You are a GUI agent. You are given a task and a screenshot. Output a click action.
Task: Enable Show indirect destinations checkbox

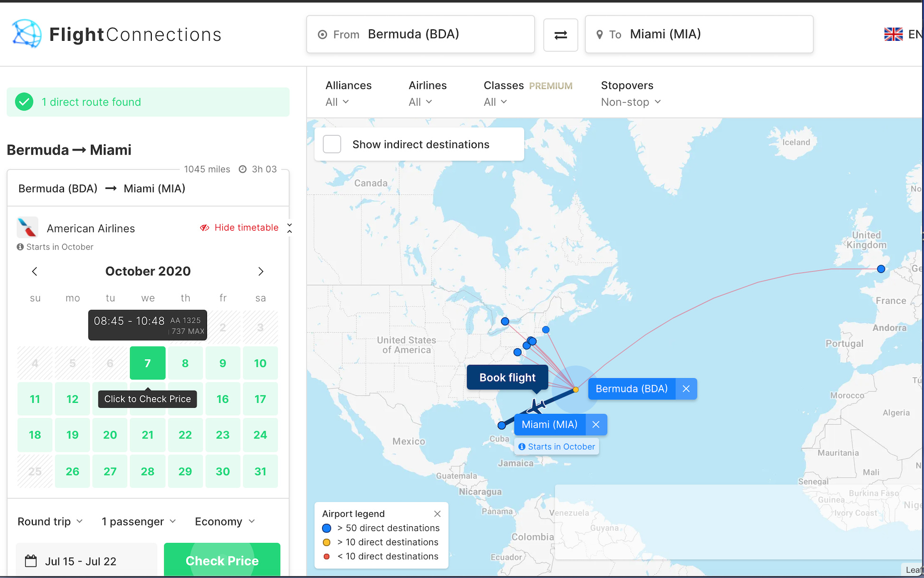coord(332,144)
